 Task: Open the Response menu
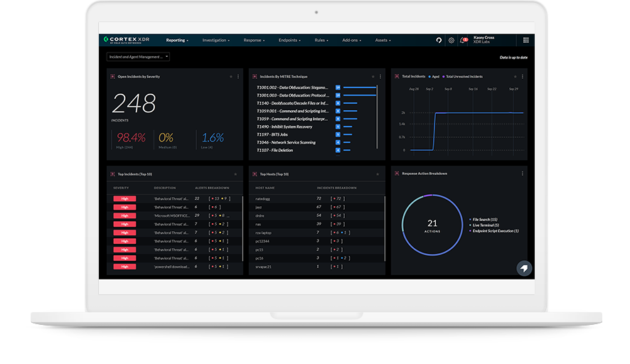(x=254, y=41)
